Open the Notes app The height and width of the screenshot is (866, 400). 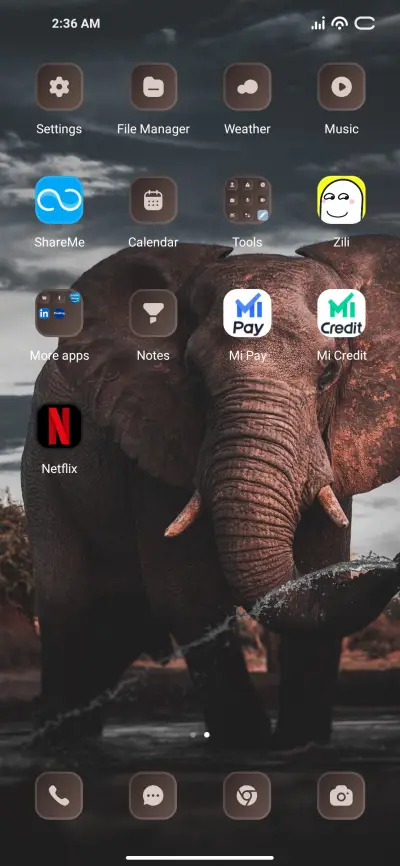pyautogui.click(x=153, y=313)
